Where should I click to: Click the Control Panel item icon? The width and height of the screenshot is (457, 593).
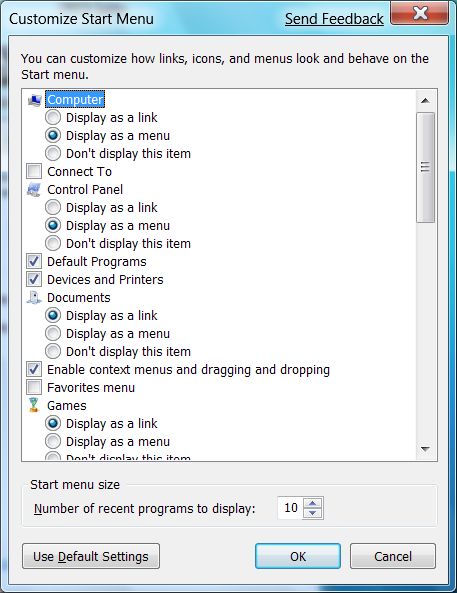[34, 190]
